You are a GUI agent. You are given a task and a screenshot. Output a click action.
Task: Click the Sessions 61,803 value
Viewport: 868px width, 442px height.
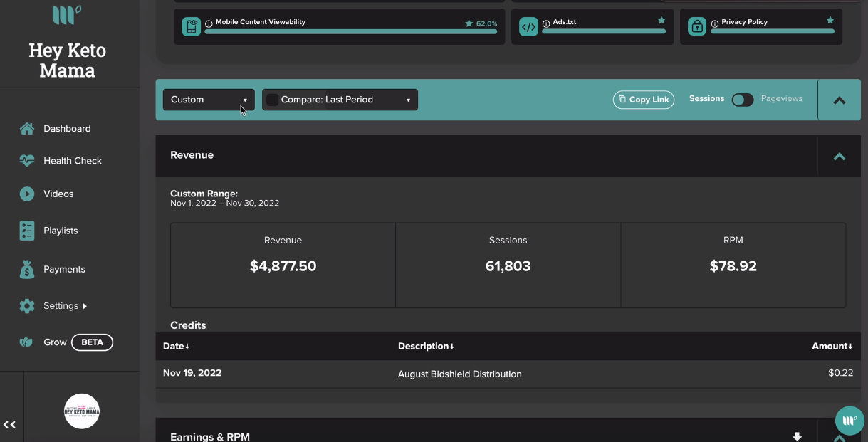[x=508, y=266]
